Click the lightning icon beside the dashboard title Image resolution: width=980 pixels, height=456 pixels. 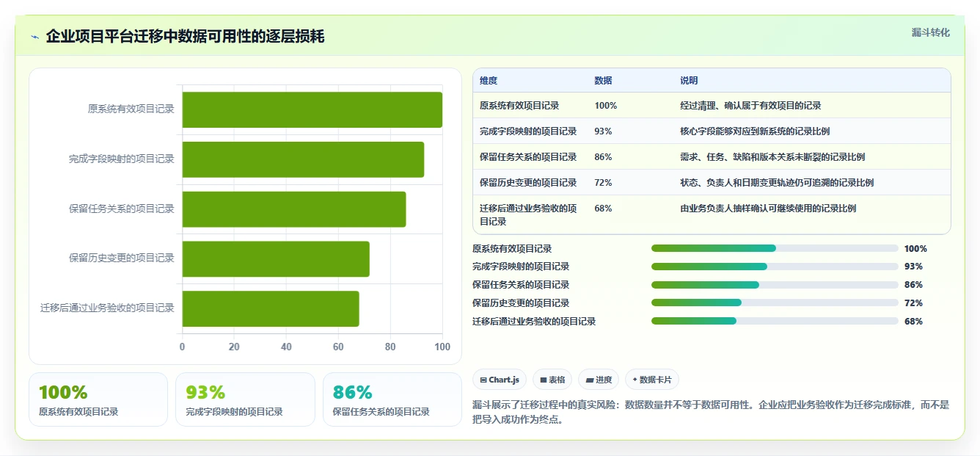coord(34,37)
